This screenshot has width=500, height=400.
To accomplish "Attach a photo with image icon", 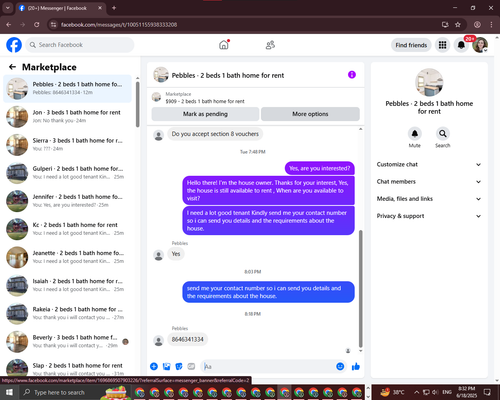I will 166,367.
